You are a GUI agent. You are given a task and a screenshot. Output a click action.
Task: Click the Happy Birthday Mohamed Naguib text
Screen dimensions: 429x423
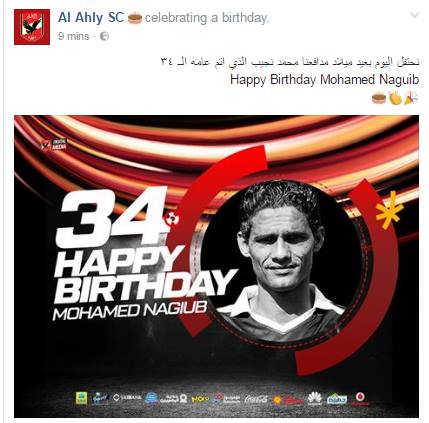pos(324,80)
